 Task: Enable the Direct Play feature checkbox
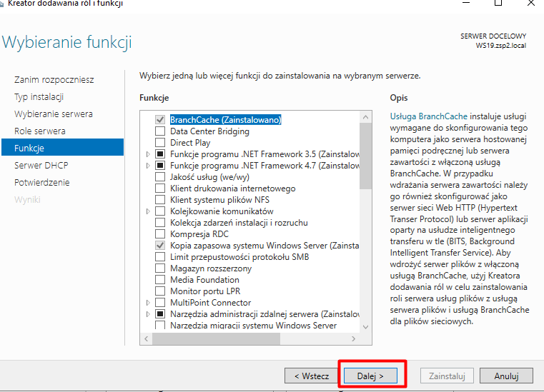pos(160,143)
